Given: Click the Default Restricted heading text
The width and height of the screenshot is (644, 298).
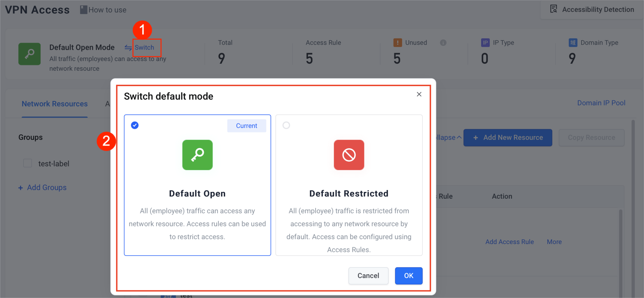Looking at the screenshot, I should [349, 194].
